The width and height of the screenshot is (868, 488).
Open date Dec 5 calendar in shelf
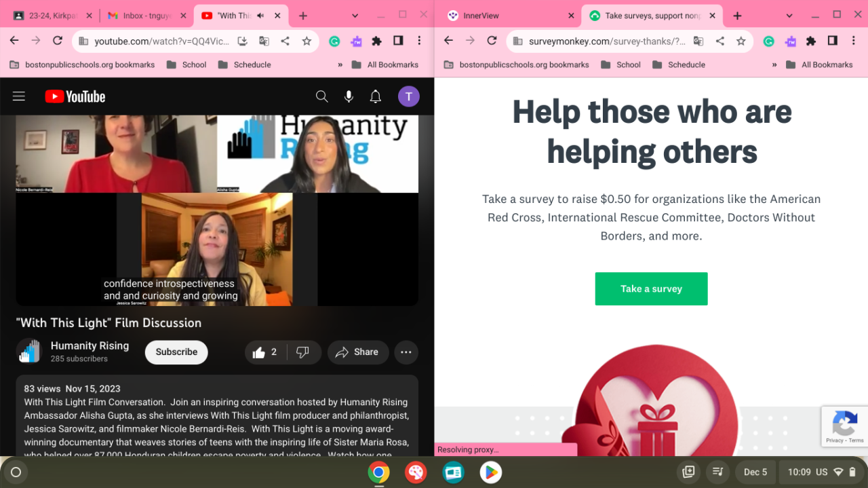755,472
